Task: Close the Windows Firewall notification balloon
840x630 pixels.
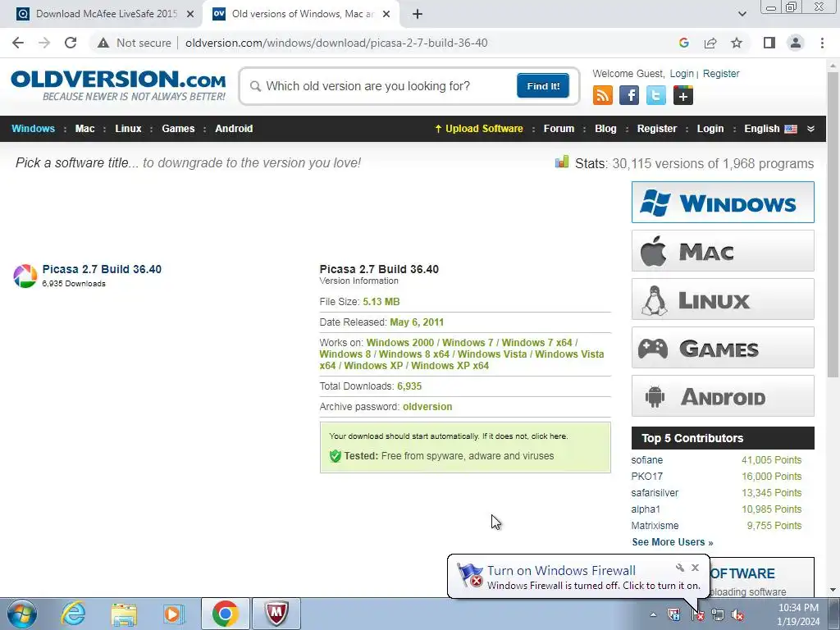Action: [695, 568]
